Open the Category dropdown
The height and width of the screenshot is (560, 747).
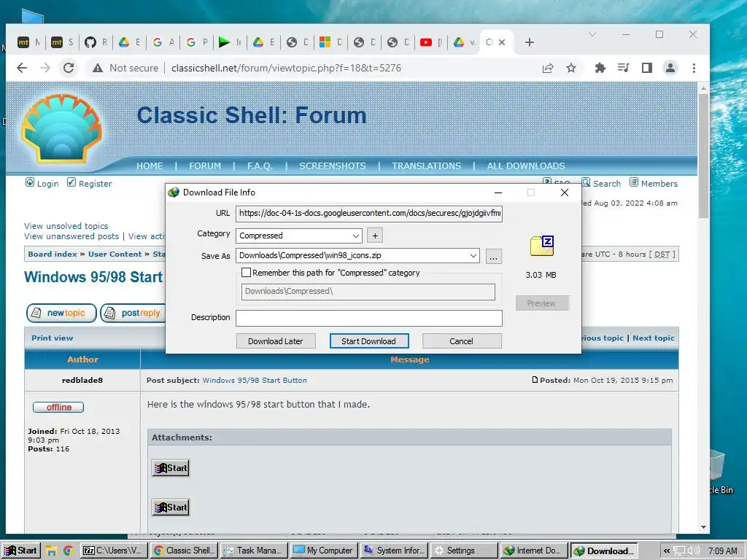(298, 236)
